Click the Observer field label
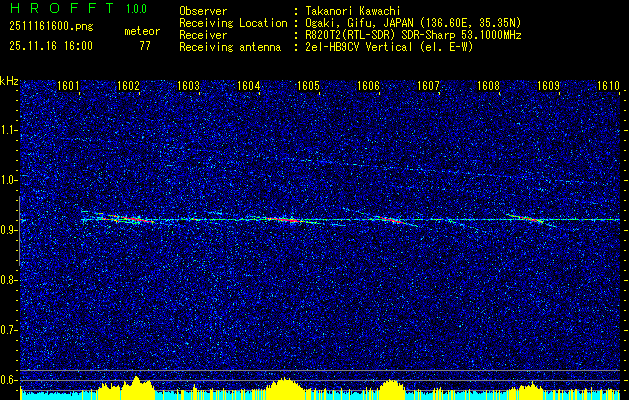629x400 pixels. pos(203,11)
